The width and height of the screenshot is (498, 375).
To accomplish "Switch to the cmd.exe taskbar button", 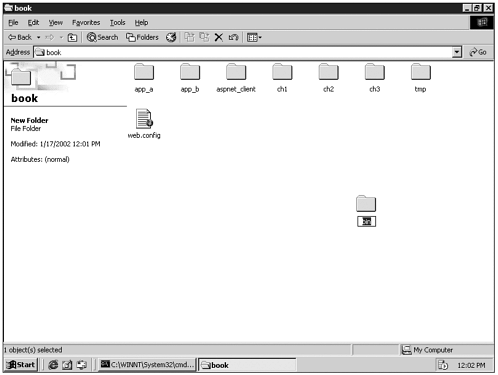I will 147,365.
